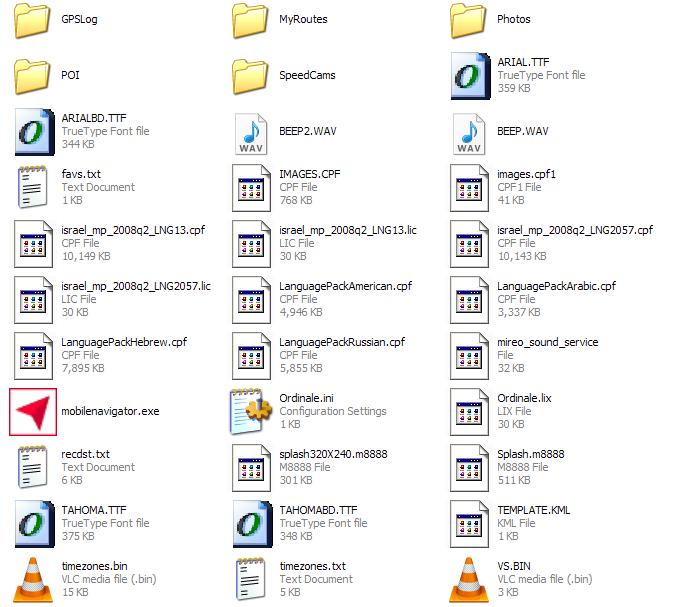678x607 pixels.
Task: Select the BEEP2.WAV audio file icon
Action: click(x=251, y=132)
